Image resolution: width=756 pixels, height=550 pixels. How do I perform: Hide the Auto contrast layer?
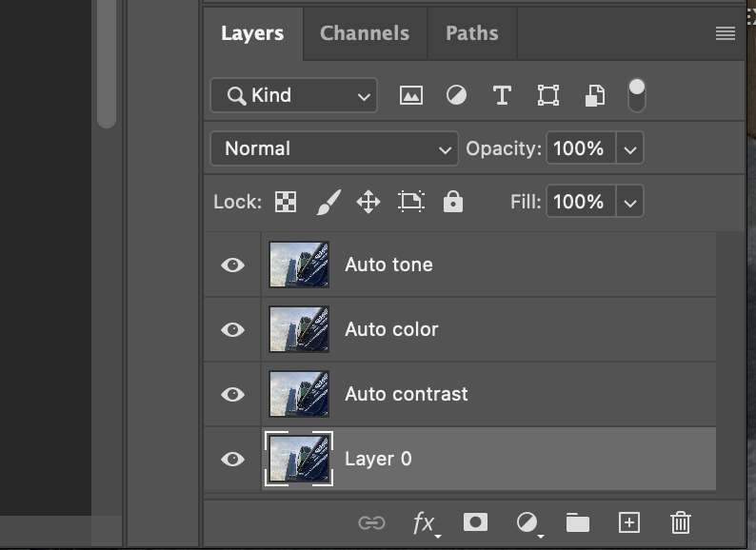[233, 394]
